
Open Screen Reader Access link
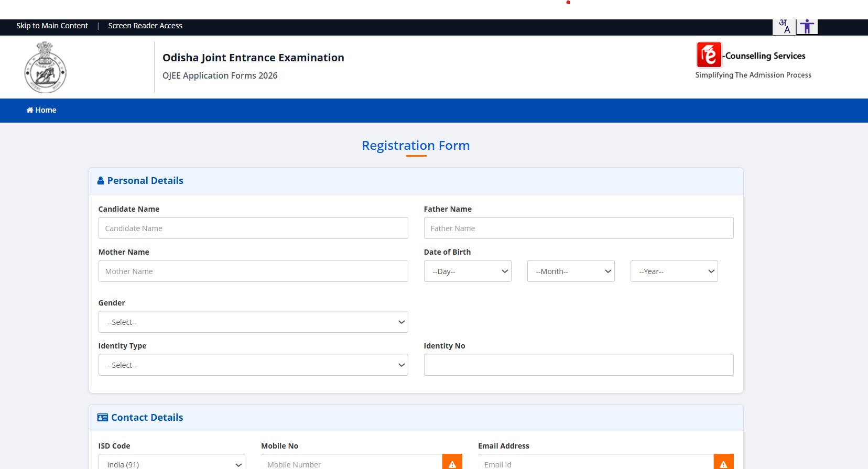(145, 26)
